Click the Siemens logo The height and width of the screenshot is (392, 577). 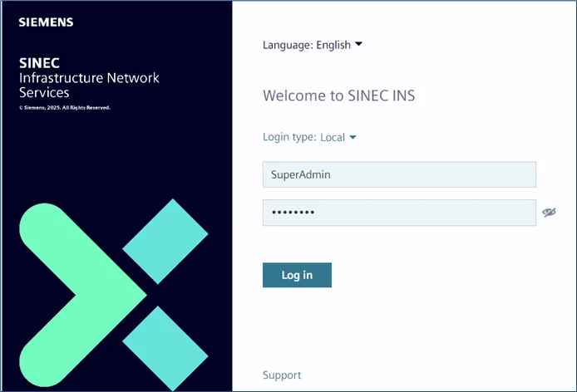(46, 22)
